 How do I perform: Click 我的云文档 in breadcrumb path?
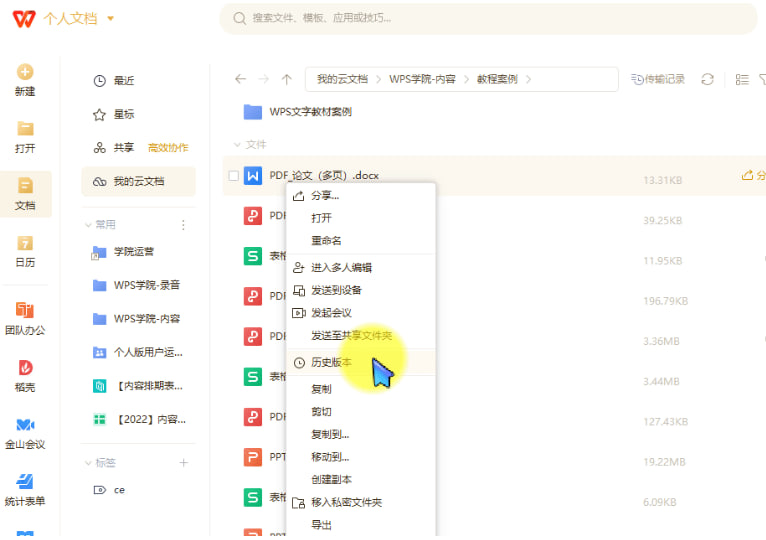[x=342, y=79]
